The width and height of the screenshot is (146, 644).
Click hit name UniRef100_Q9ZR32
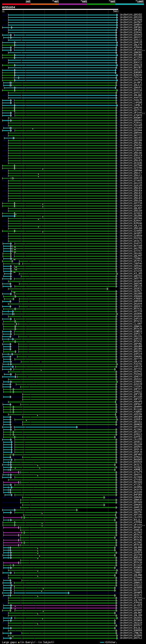coord(131,289)
